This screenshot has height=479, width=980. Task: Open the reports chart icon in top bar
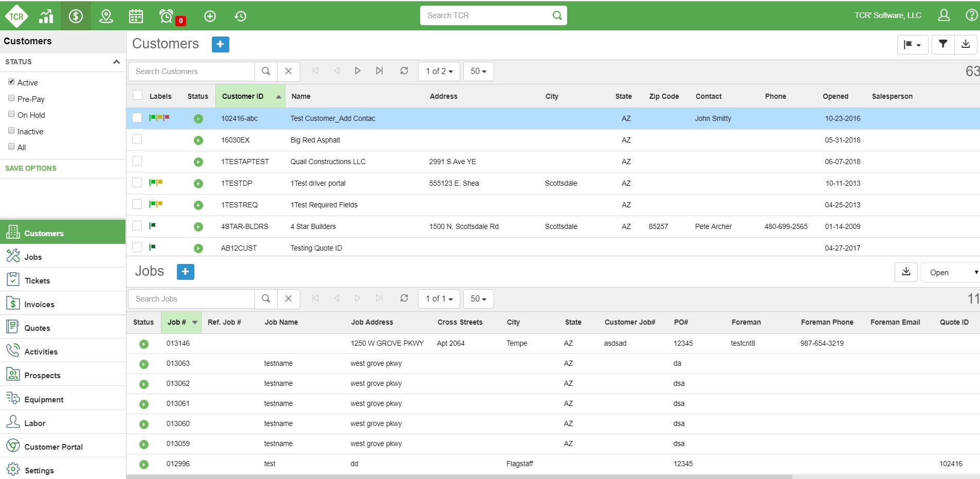coord(46,16)
